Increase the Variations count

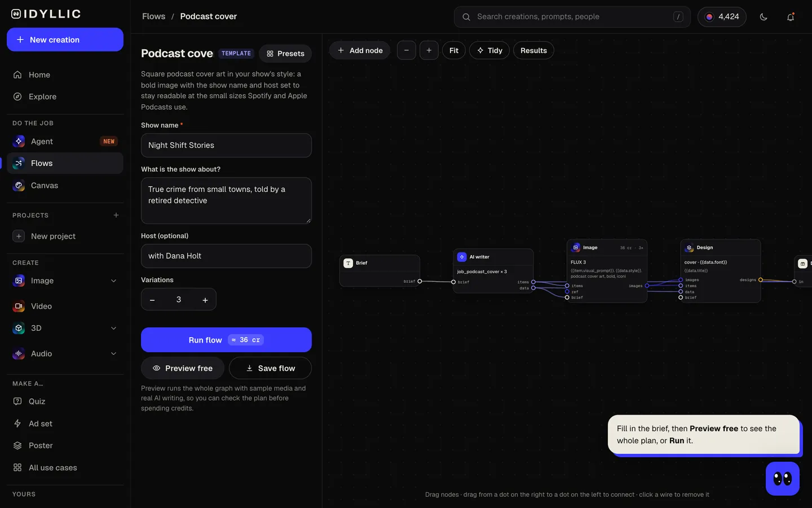[x=205, y=300]
